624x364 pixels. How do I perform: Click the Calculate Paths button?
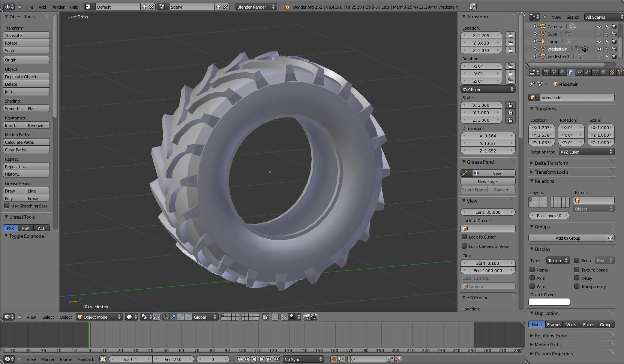(26, 142)
